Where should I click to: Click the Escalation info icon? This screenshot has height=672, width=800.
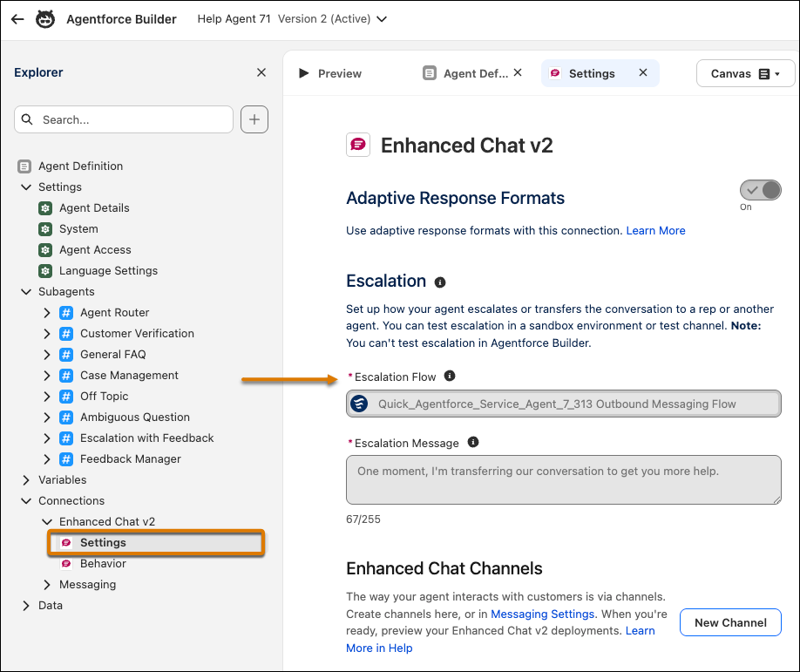[x=440, y=282]
